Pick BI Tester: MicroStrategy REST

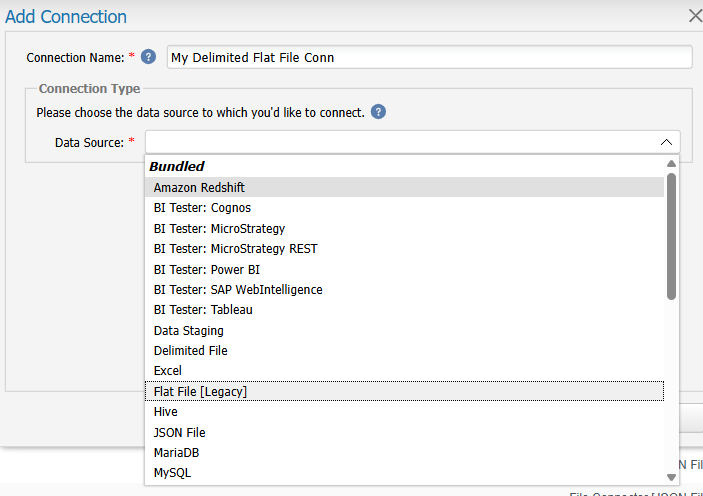pos(404,248)
